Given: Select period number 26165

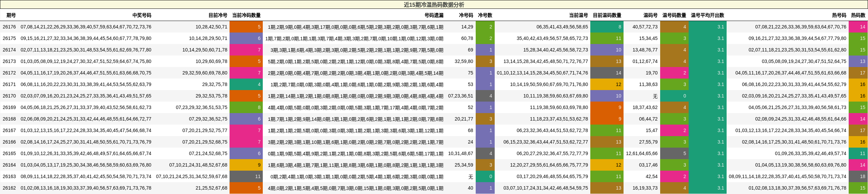Looking at the screenshot, I should click(9, 153).
